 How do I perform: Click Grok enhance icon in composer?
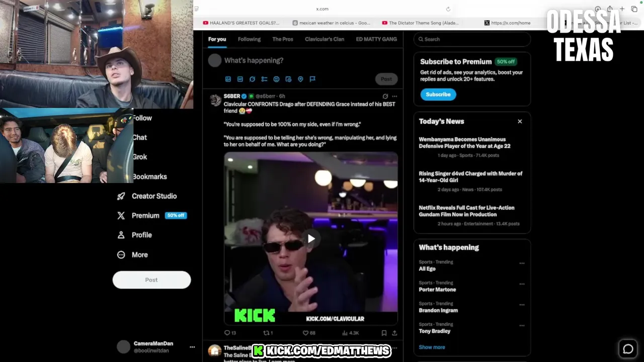(252, 79)
